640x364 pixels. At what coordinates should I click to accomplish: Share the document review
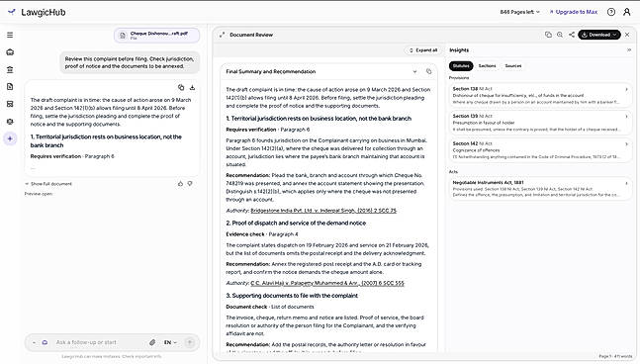[x=572, y=35]
